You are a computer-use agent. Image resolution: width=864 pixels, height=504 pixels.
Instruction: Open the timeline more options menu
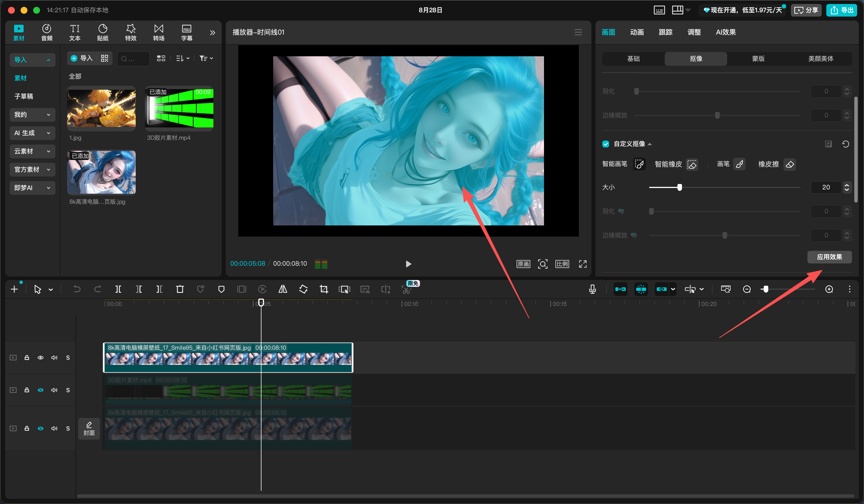pos(850,289)
